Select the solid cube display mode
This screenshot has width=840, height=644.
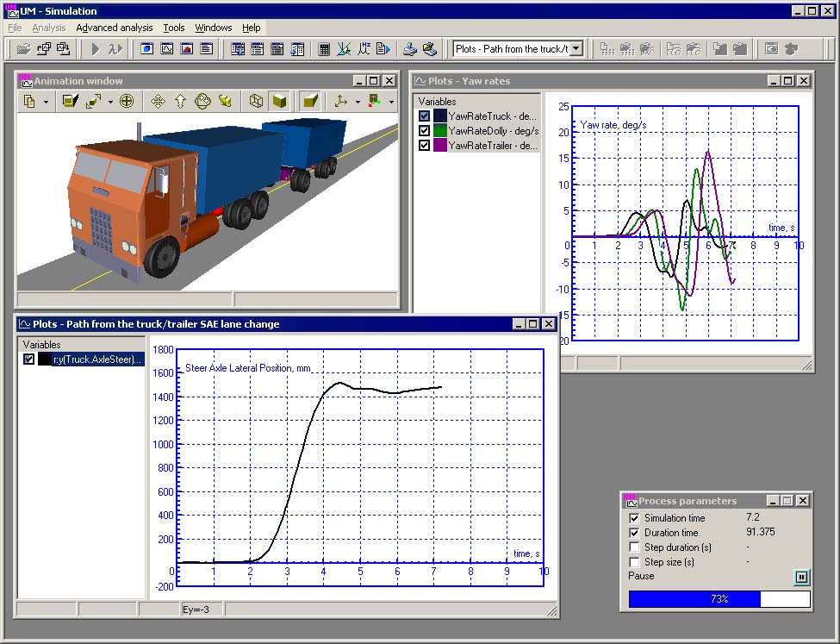point(279,102)
